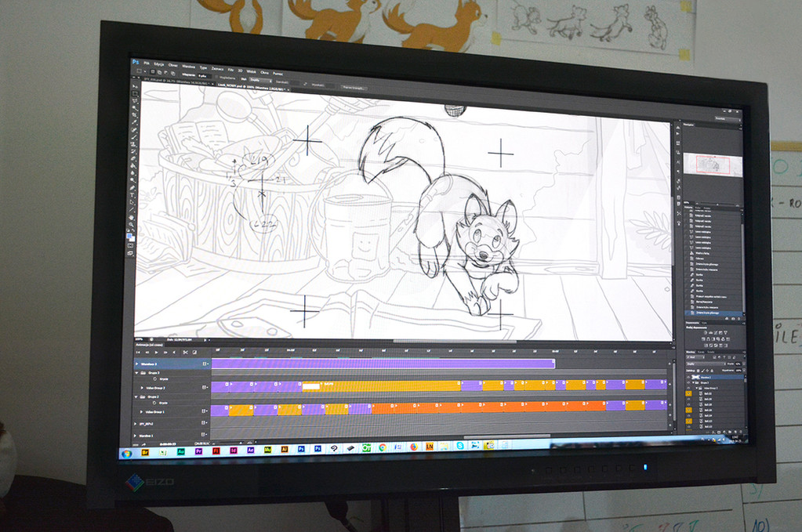
Task: Select the Horizontal Type tool
Action: pos(133,195)
